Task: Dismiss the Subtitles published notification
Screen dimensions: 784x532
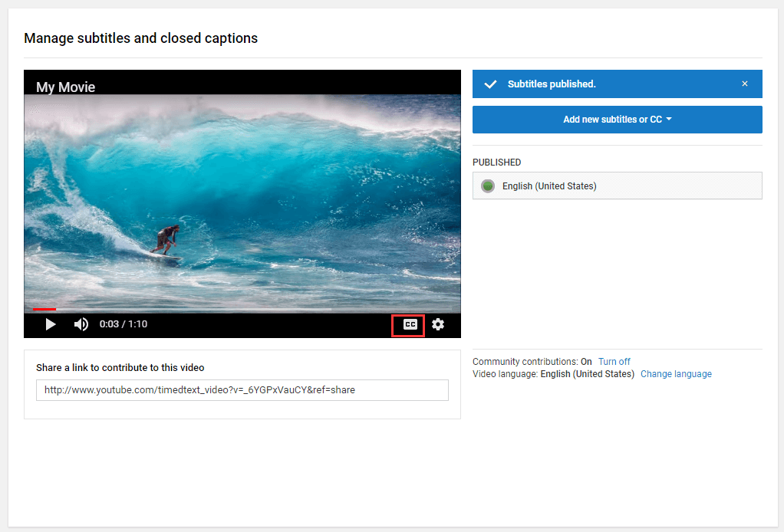Action: (745, 84)
